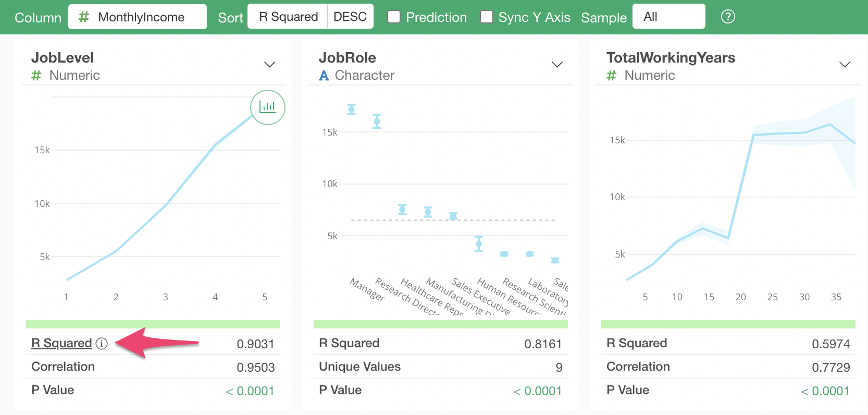Click the help question mark icon

click(x=727, y=17)
